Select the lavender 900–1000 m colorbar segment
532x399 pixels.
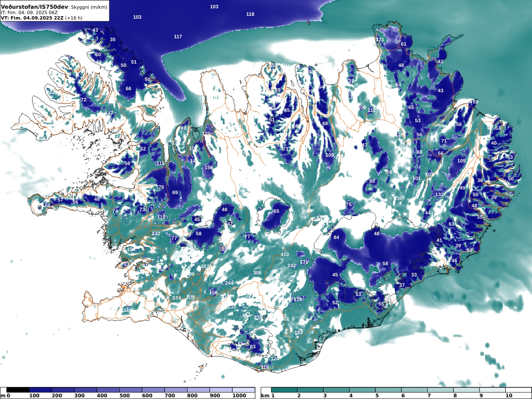click(x=221, y=390)
